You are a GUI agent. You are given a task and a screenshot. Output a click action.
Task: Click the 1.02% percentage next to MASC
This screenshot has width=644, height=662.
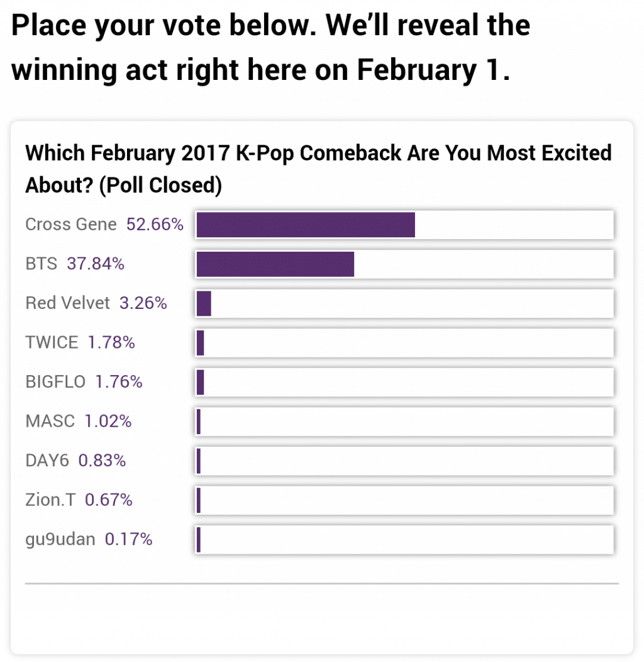pos(108,422)
